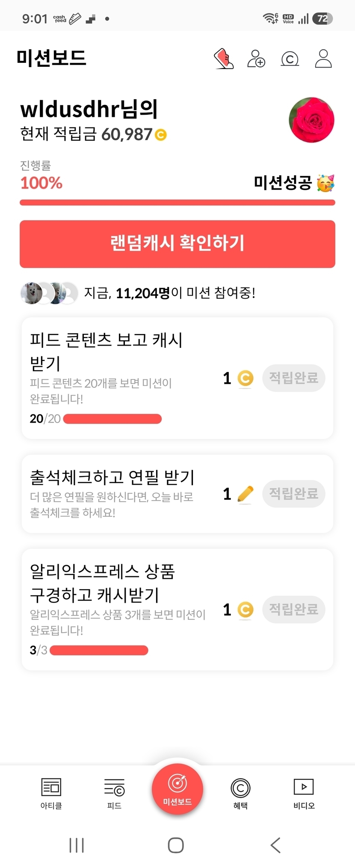Viewport: 355px width, 868px height.
Task: Tap the red rose profile picture
Action: click(311, 120)
